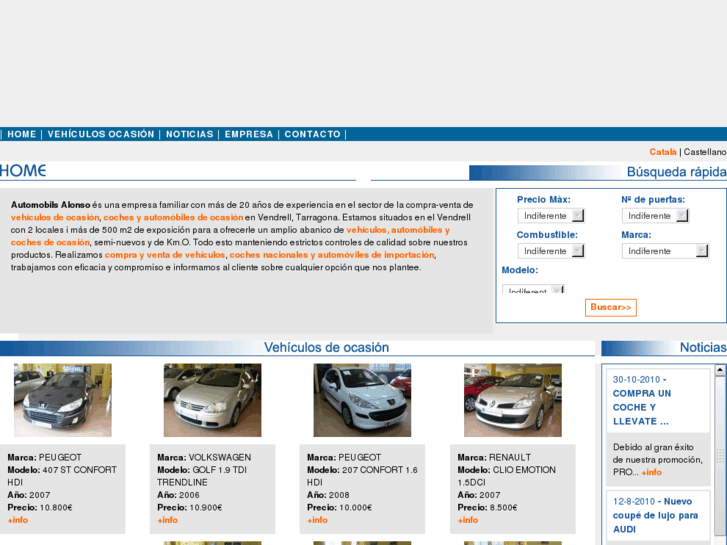Click the news date 30-10-2010

636,379
